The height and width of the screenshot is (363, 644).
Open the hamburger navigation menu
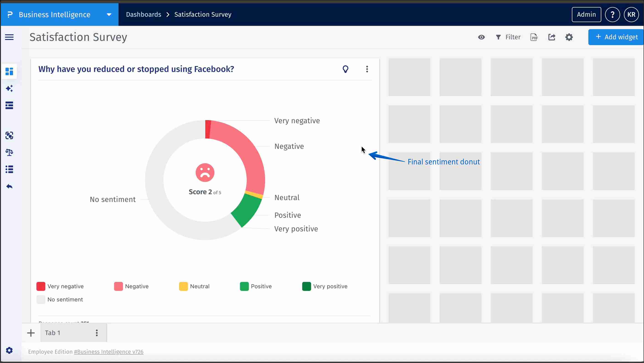9,37
